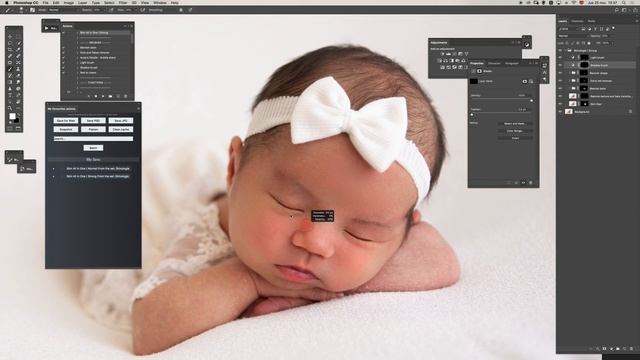Toggle checkmark for Light brush action
The height and width of the screenshot is (360, 640).
[63, 62]
